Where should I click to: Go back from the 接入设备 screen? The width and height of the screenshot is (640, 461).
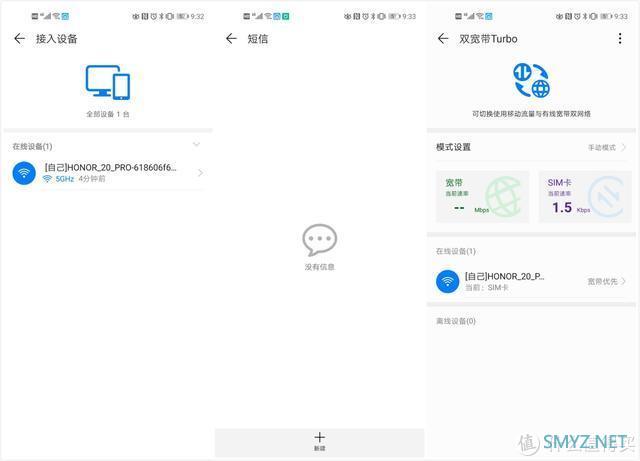[x=19, y=39]
